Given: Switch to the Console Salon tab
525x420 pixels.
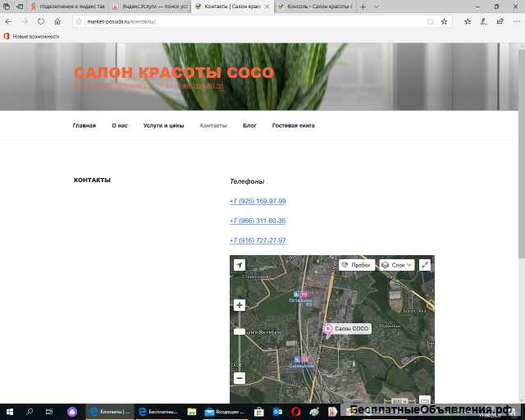Looking at the screenshot, I should pyautogui.click(x=315, y=7).
